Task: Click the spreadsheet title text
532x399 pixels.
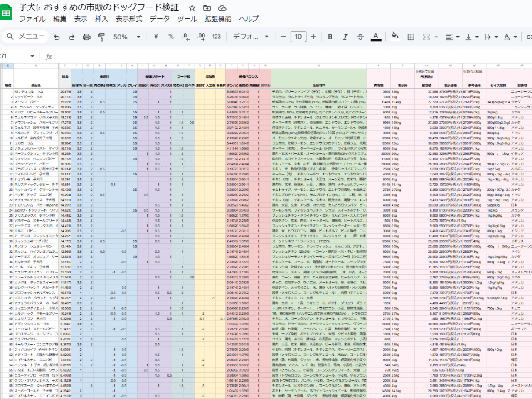Action: pos(99,7)
